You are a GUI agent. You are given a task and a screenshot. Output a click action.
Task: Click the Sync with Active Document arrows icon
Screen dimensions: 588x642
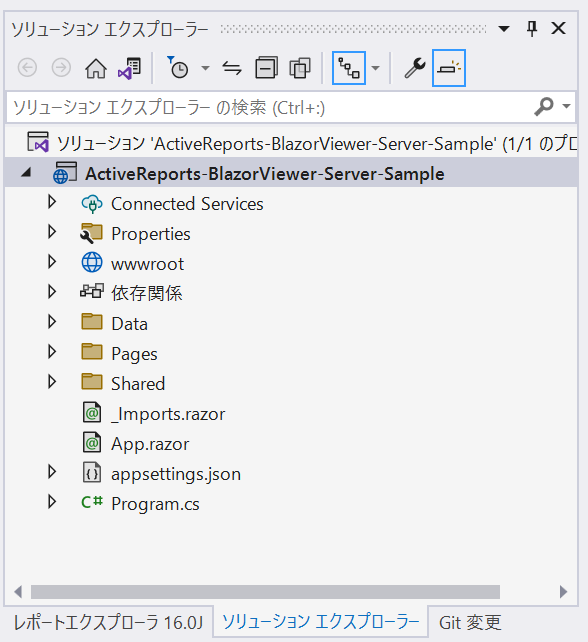232,68
